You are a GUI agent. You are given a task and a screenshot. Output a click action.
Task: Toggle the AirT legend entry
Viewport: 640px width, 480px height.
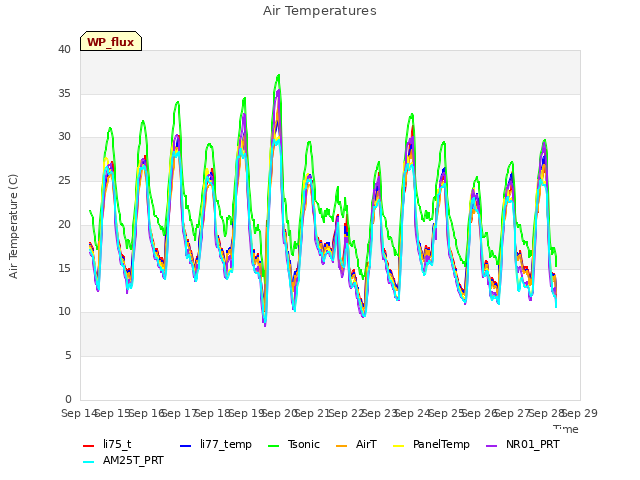tap(356, 444)
